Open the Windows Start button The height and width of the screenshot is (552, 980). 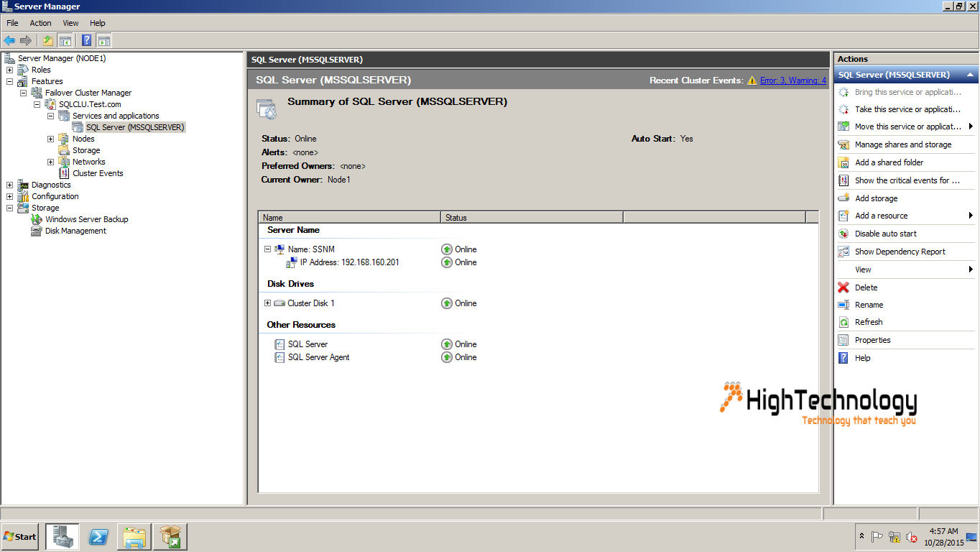(20, 537)
